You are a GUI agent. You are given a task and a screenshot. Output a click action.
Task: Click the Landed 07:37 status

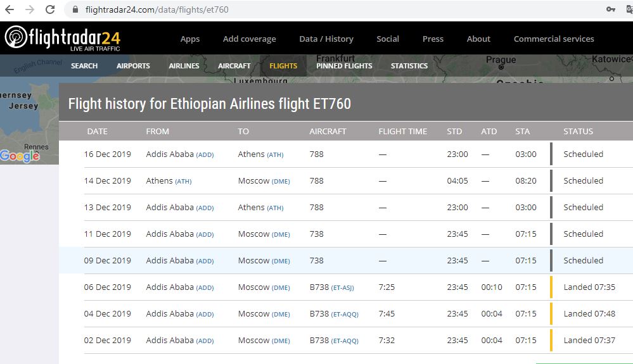point(589,340)
